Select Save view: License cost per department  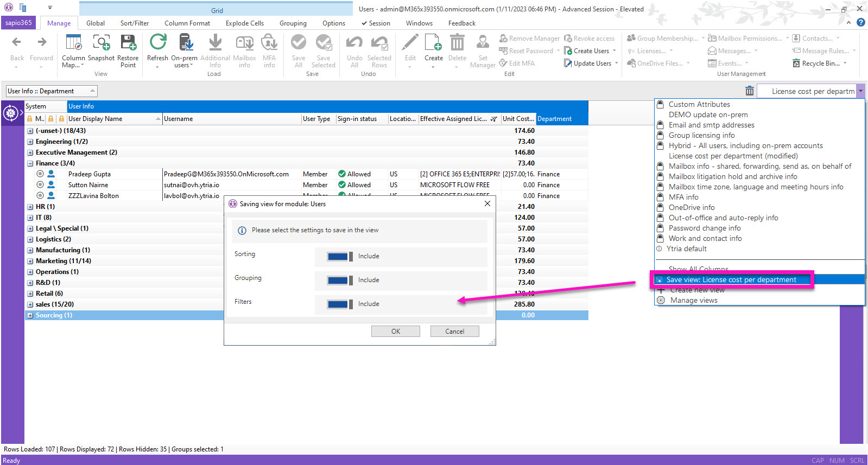[759, 280]
